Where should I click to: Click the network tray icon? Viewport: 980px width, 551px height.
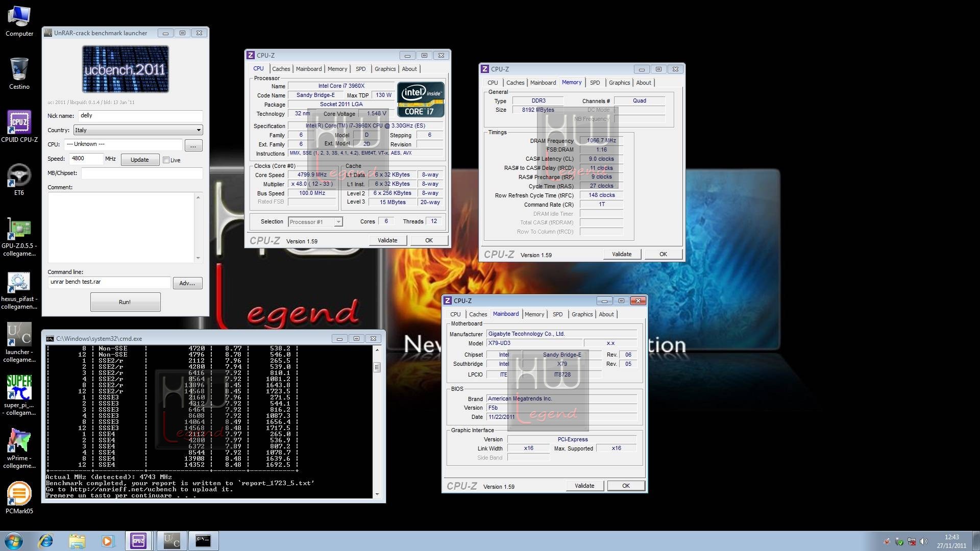pos(912,542)
